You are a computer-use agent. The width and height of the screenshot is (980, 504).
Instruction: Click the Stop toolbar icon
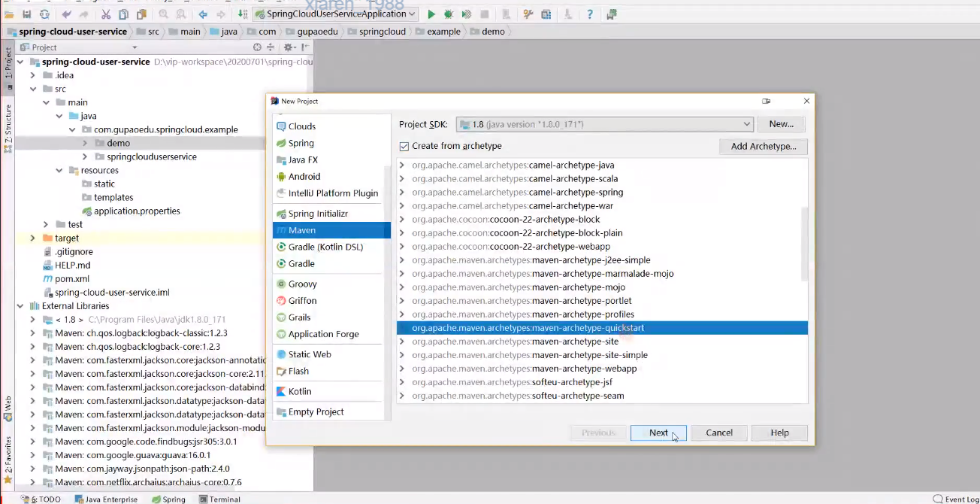[x=485, y=14]
